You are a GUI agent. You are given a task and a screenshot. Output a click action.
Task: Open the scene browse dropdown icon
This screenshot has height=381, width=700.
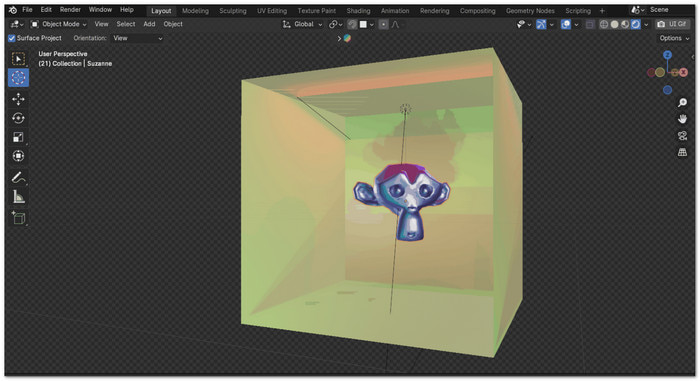tap(638, 10)
